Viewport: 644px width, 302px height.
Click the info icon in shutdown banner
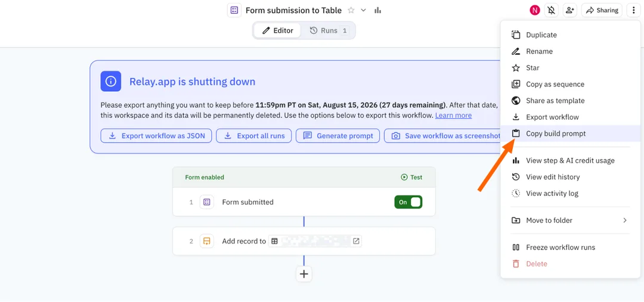[x=111, y=81]
